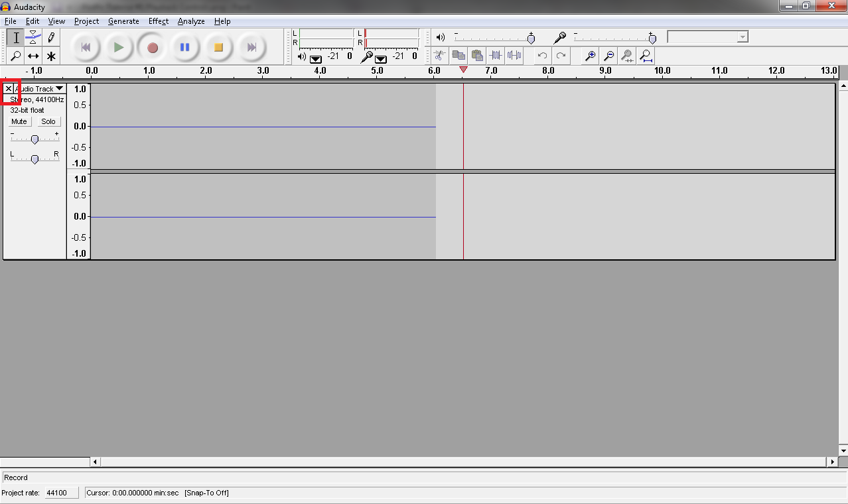This screenshot has width=848, height=504.
Task: Open the Generate menu
Action: point(123,21)
